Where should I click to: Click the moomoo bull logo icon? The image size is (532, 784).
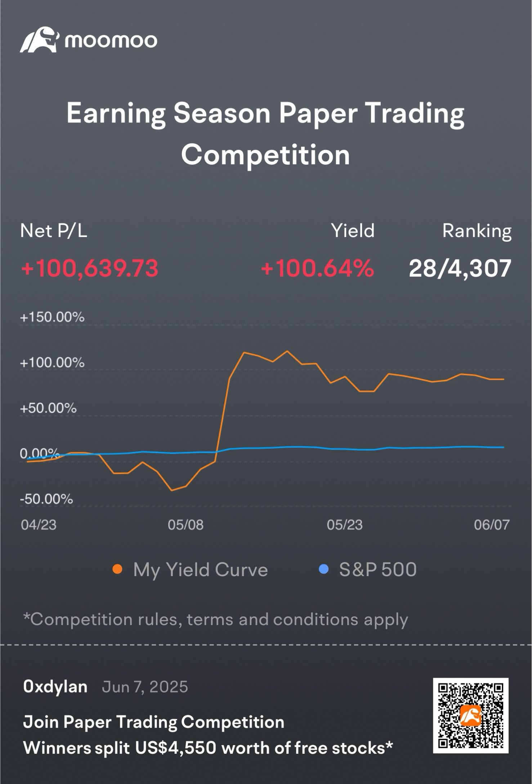click(x=39, y=39)
